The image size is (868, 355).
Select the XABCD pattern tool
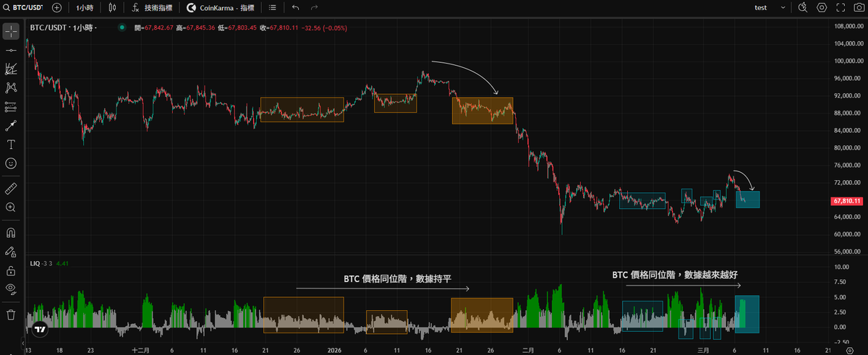coord(11,88)
